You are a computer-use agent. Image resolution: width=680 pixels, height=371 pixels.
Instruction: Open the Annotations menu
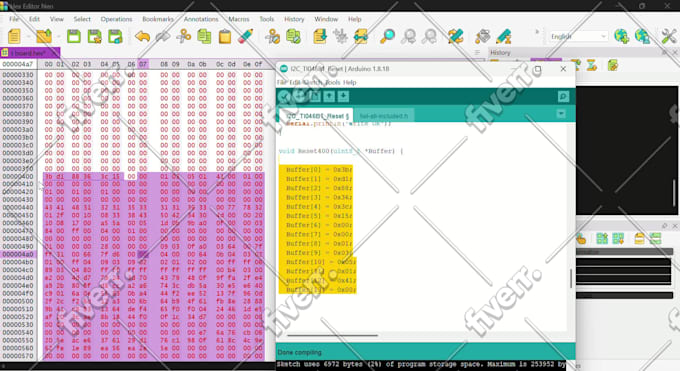[x=201, y=19]
